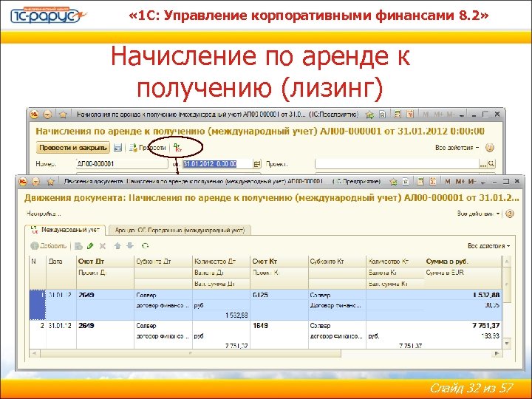Switch to second (международный учет) register tab
The height and width of the screenshot is (399, 532).
point(179,231)
